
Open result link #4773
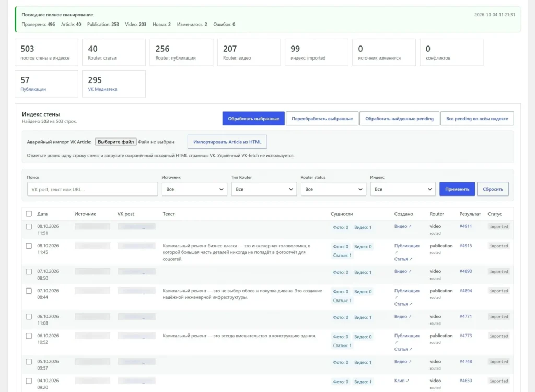pos(466,336)
